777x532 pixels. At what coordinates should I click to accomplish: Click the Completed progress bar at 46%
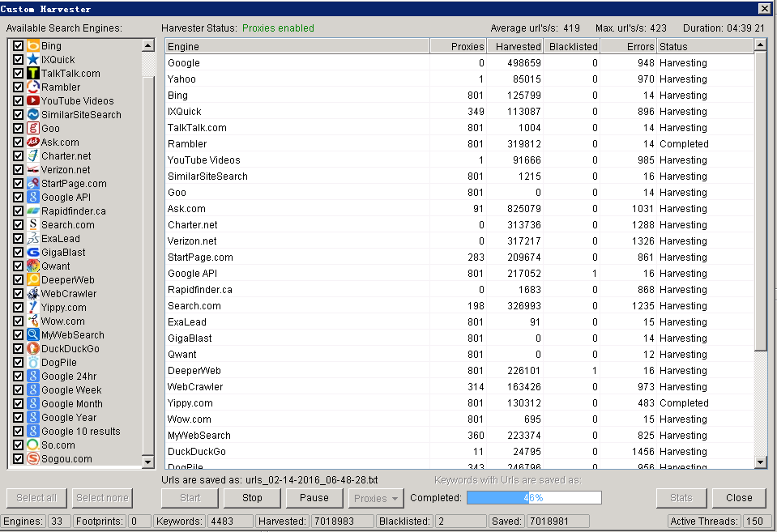coord(534,498)
